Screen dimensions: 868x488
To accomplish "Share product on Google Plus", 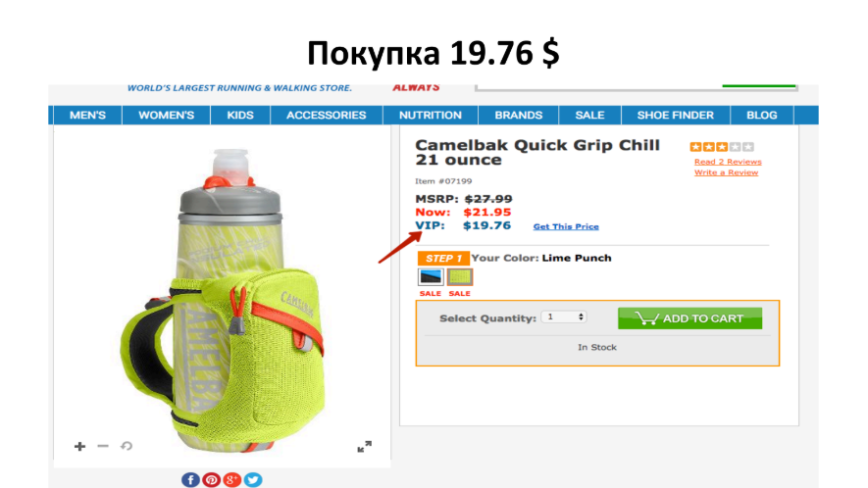I will coord(232,480).
